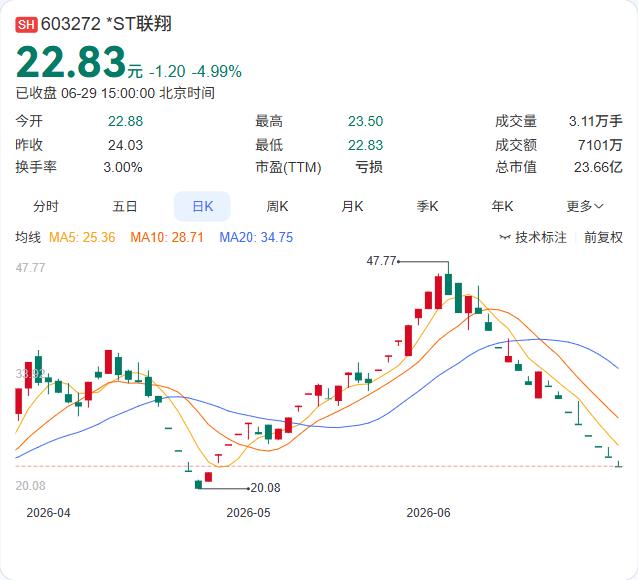Image resolution: width=638 pixels, height=580 pixels.
Task: Click the change percentage -4.99%
Action: (x=216, y=72)
